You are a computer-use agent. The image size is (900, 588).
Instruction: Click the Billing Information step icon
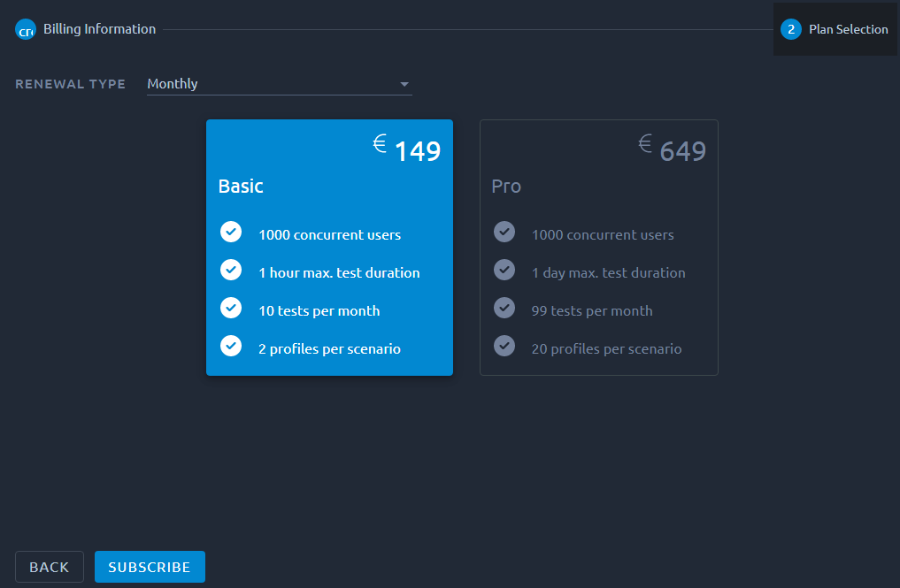pos(26,29)
